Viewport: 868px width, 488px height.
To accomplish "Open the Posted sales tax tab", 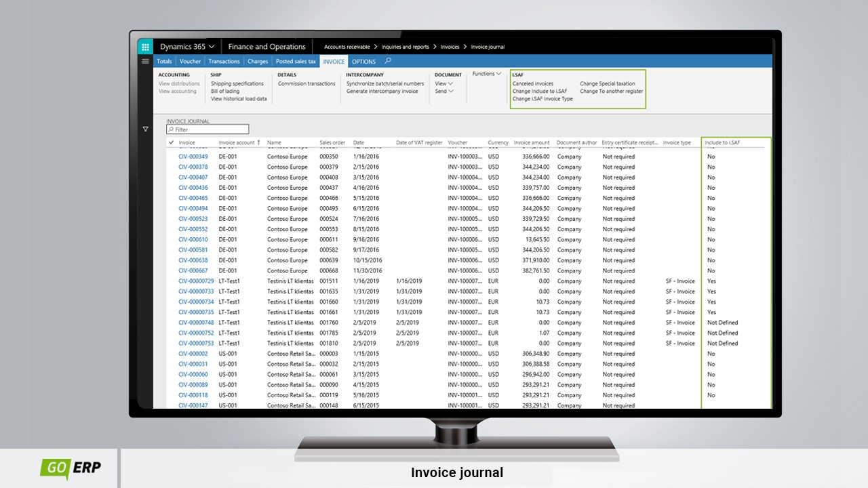I will point(296,61).
